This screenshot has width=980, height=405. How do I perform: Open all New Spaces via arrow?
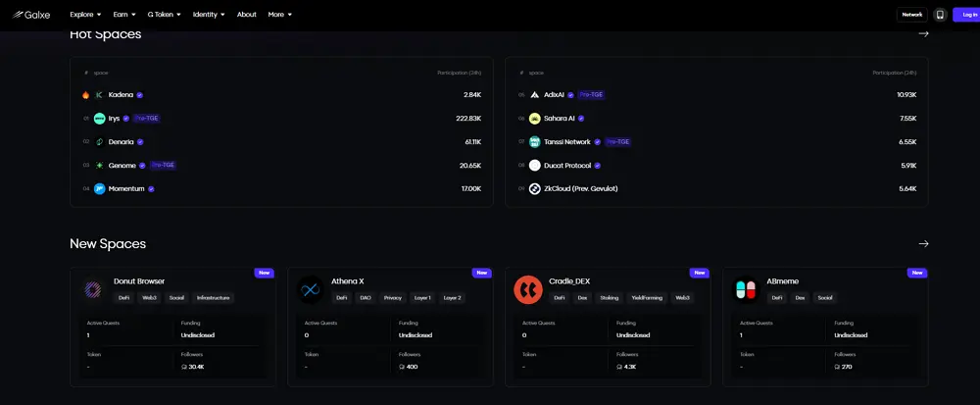point(923,244)
